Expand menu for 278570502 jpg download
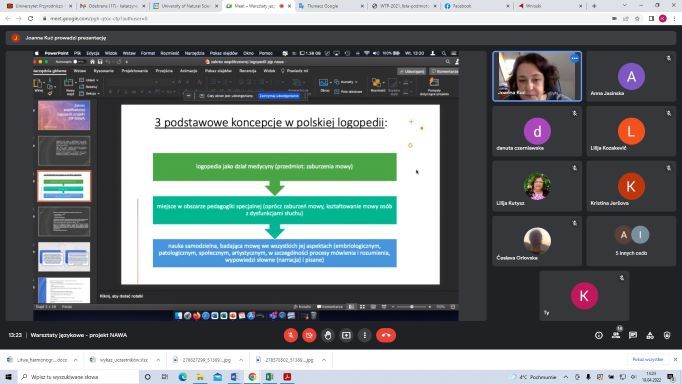682x384 pixels. click(324, 360)
